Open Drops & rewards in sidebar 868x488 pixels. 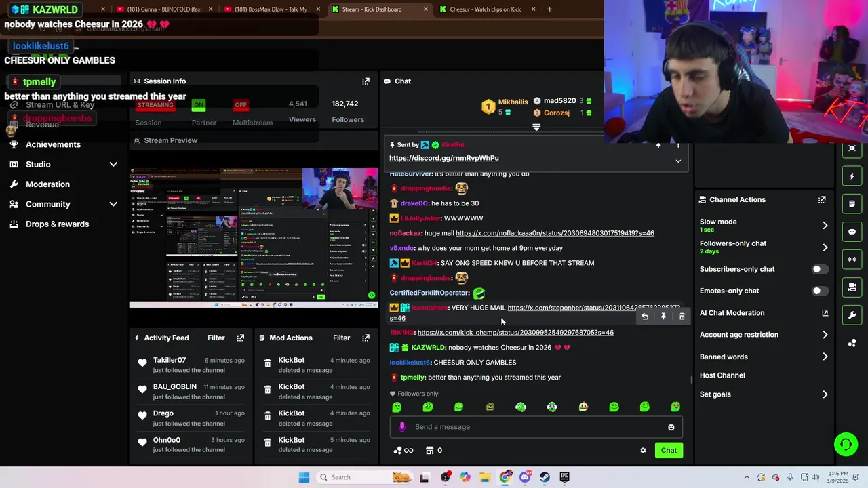(57, 224)
